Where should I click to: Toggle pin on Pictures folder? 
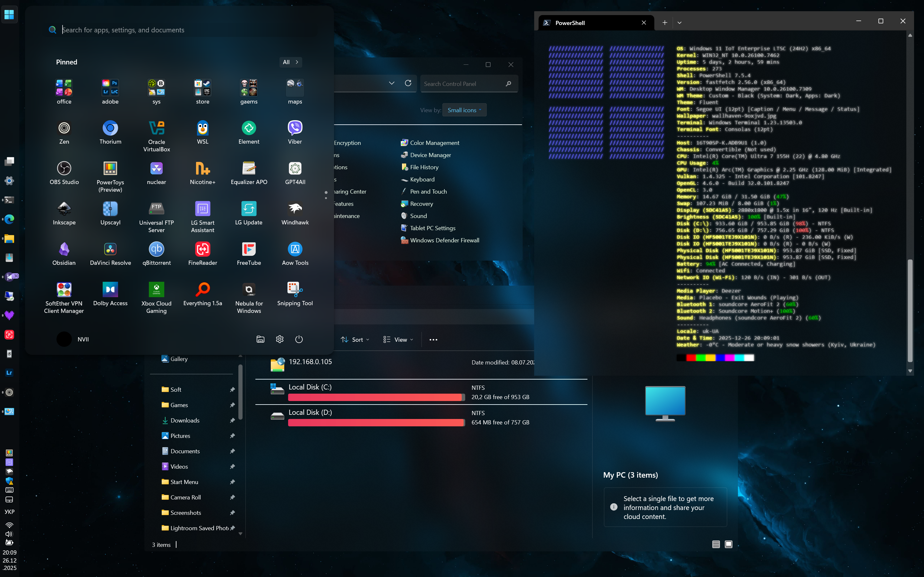click(232, 436)
